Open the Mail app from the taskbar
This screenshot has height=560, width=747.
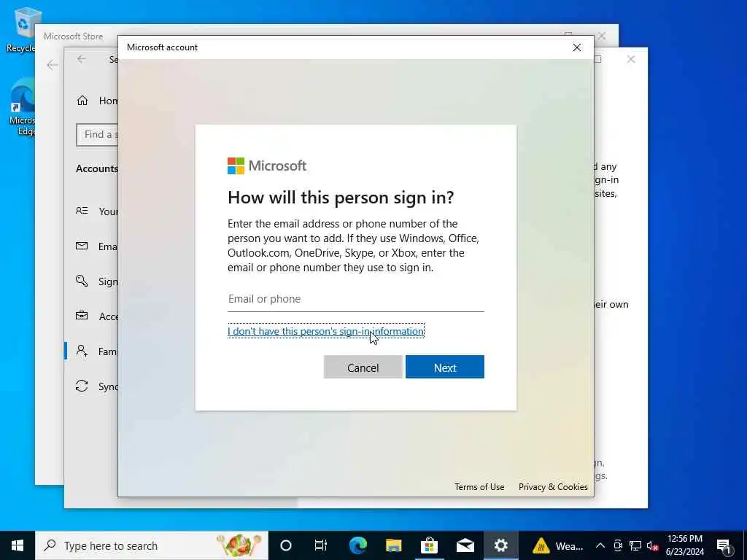coord(465,545)
